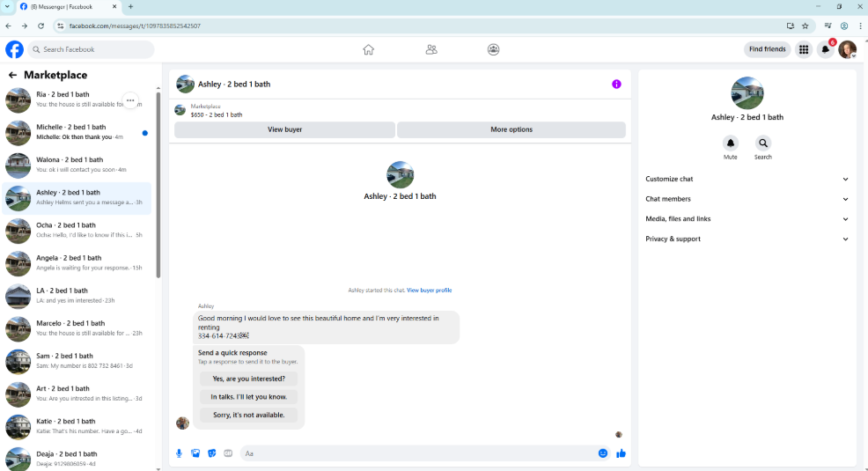Open Chrome profile icon in toolbar
Screen dimensions: 868x471
(844, 26)
